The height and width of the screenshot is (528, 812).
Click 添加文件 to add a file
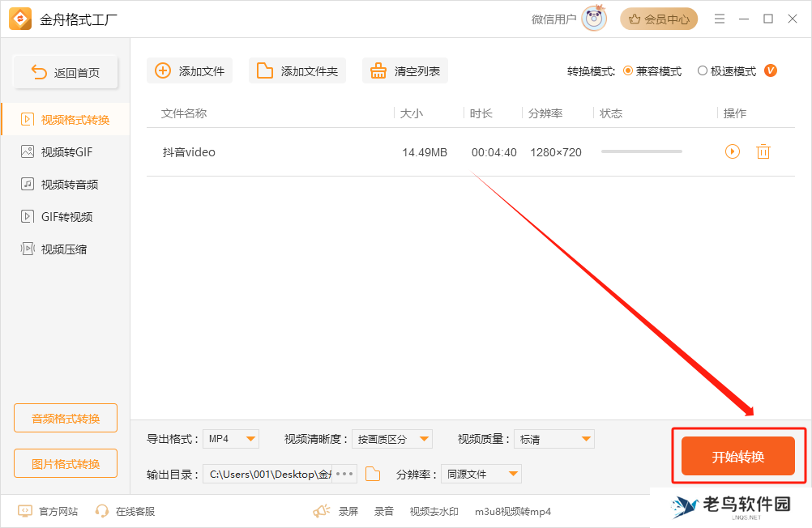(x=190, y=71)
